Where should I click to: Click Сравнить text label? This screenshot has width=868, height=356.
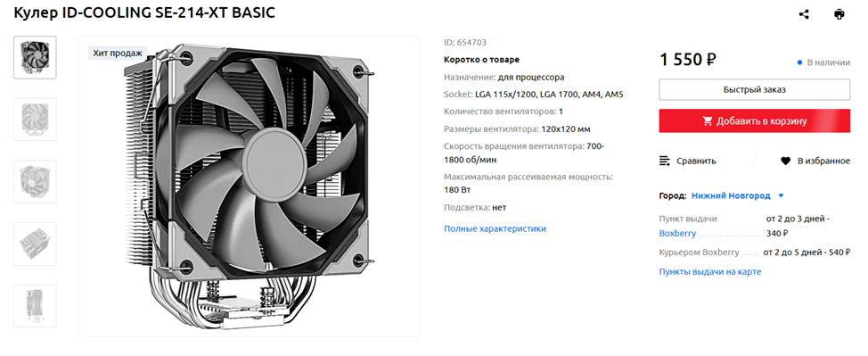(x=696, y=161)
